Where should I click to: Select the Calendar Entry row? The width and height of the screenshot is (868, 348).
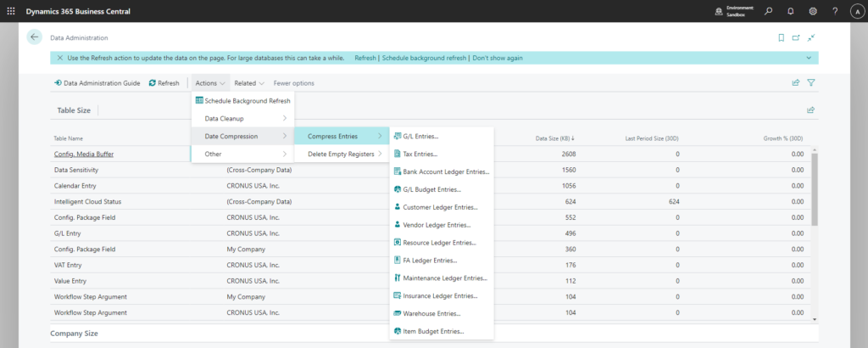point(431,186)
